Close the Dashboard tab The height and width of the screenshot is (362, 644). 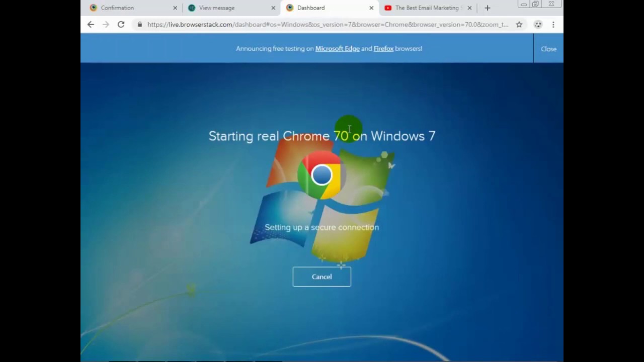coord(371,8)
